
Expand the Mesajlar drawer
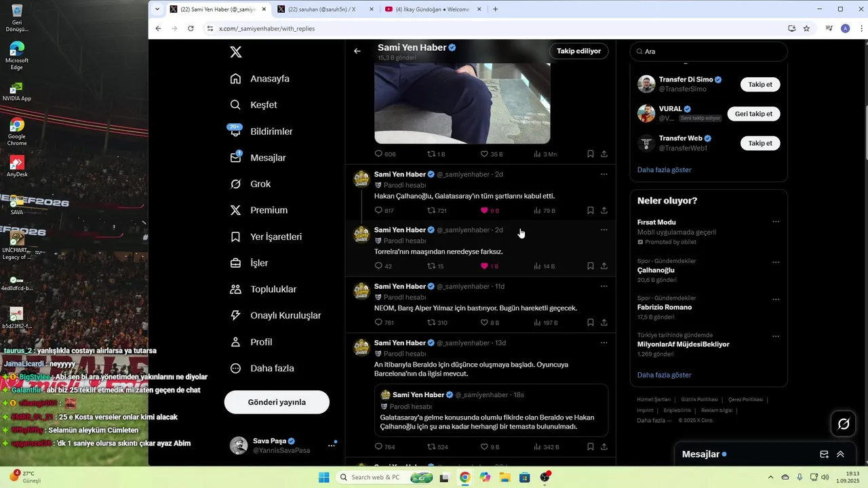click(840, 455)
